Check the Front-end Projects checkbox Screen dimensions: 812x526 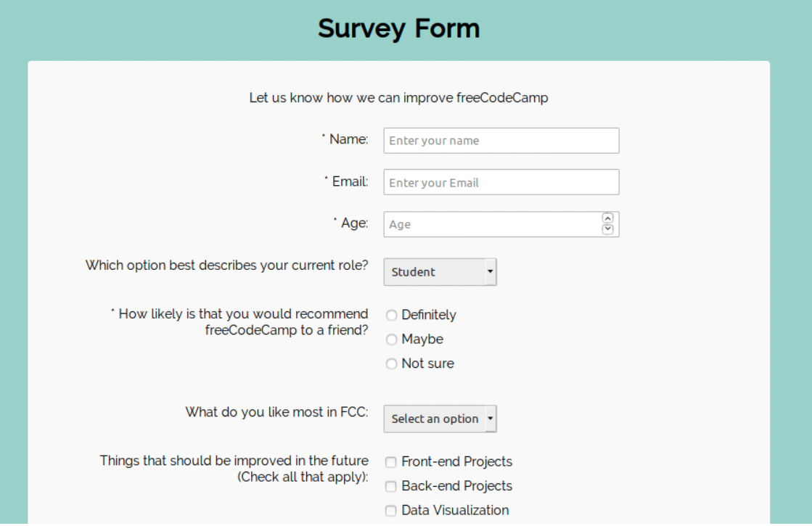click(x=390, y=461)
